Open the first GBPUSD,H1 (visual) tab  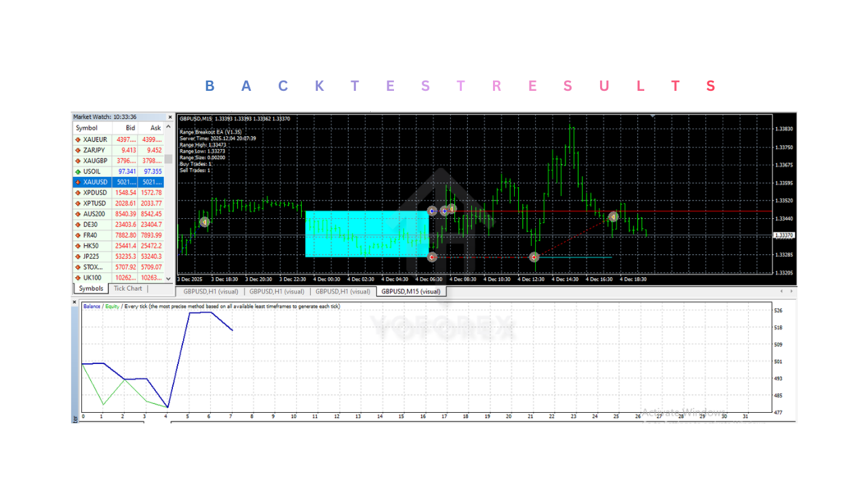pos(210,291)
